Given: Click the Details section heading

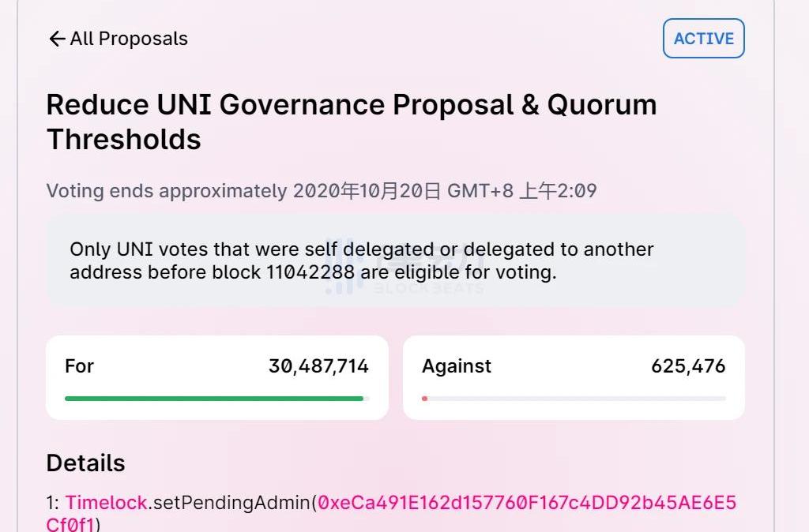Looking at the screenshot, I should pos(85,463).
